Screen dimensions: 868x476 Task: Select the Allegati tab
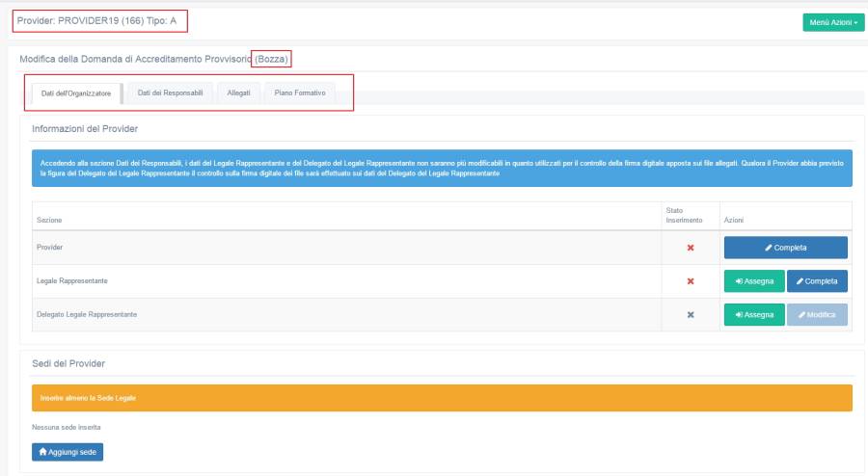click(x=238, y=93)
